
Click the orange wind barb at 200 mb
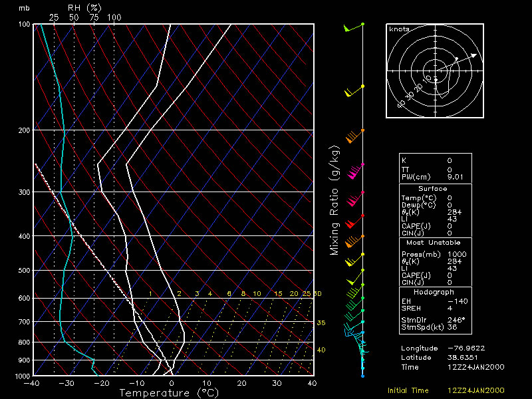[x=355, y=136]
